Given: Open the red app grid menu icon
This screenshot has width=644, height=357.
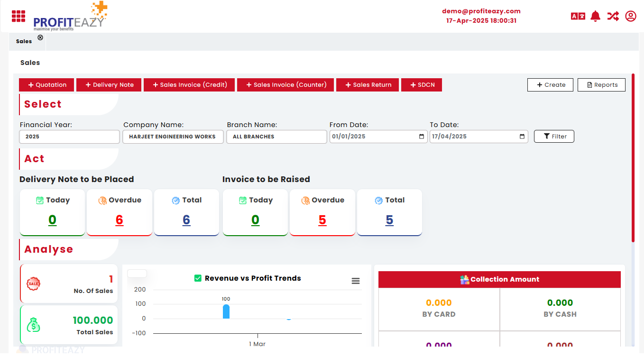Looking at the screenshot, I should click(x=18, y=16).
